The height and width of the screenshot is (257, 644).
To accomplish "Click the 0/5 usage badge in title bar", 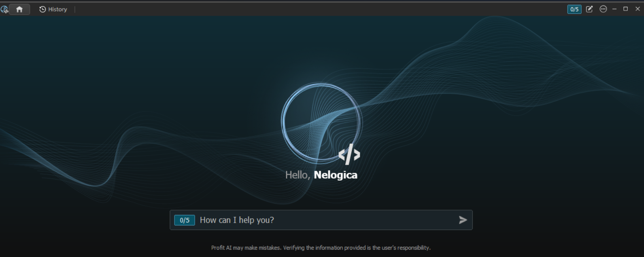I will [x=574, y=9].
